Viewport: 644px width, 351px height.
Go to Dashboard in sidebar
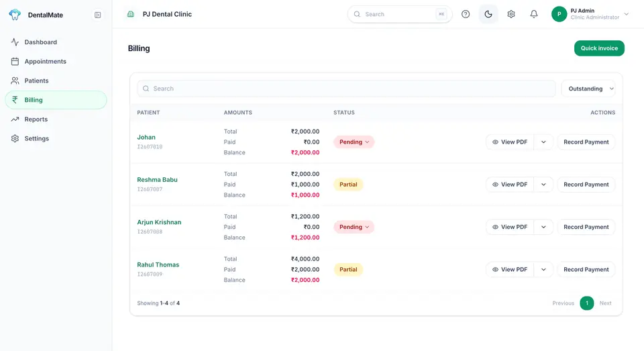click(56, 42)
